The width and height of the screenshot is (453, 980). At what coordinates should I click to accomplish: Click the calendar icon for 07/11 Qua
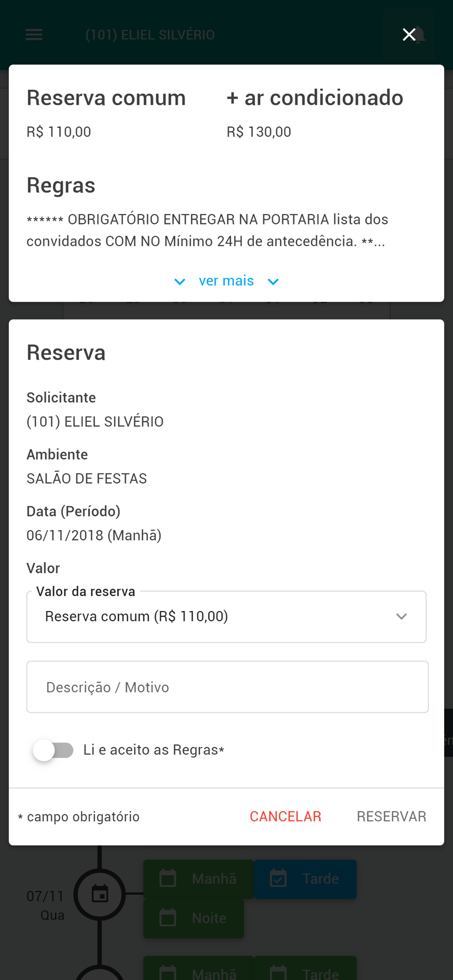coord(100,894)
